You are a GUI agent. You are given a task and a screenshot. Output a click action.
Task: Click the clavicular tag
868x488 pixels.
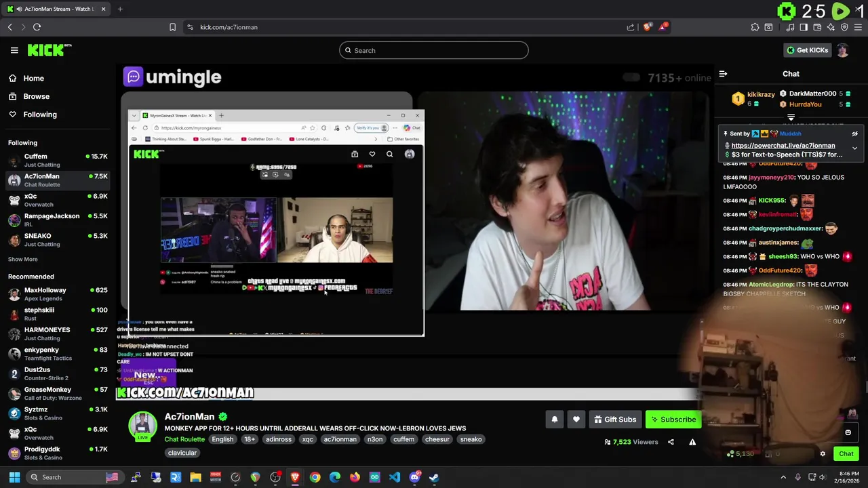182,453
